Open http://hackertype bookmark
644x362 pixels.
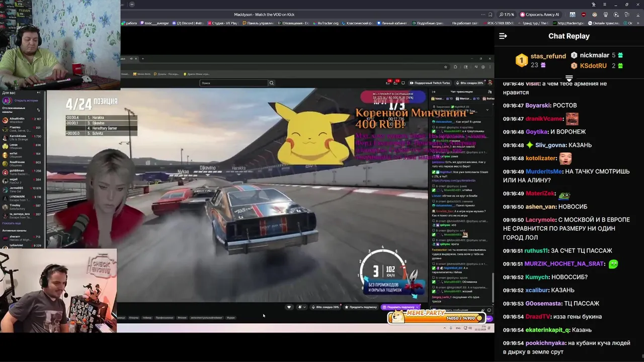tap(568, 23)
